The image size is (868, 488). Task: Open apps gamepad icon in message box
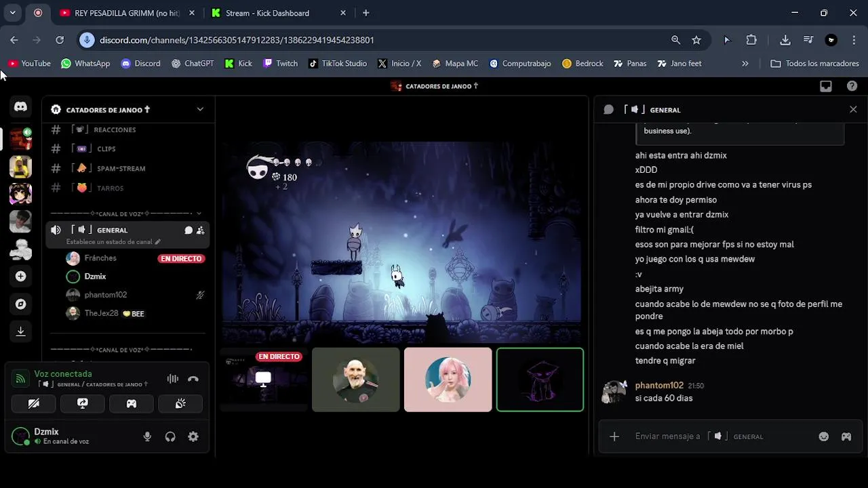tap(846, 436)
